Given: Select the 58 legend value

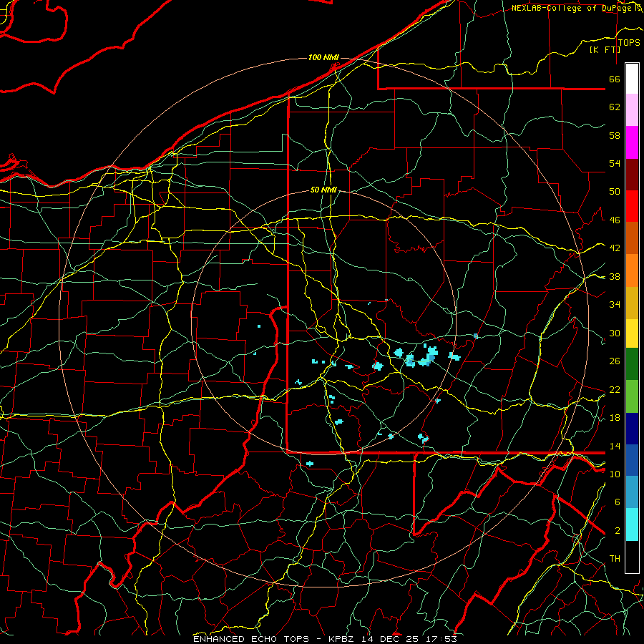Looking at the screenshot, I should pyautogui.click(x=615, y=135).
